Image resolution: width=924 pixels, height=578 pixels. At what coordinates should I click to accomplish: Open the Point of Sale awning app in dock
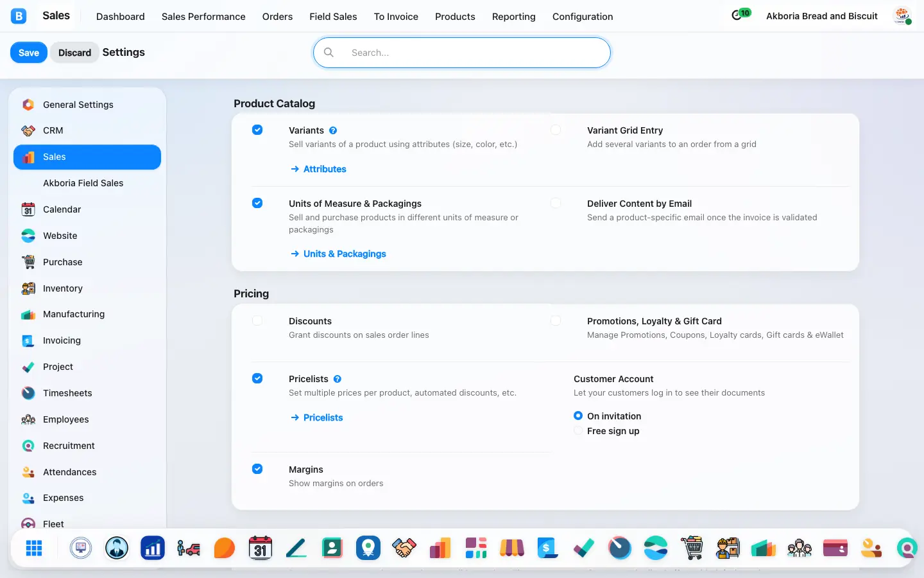[x=512, y=548]
